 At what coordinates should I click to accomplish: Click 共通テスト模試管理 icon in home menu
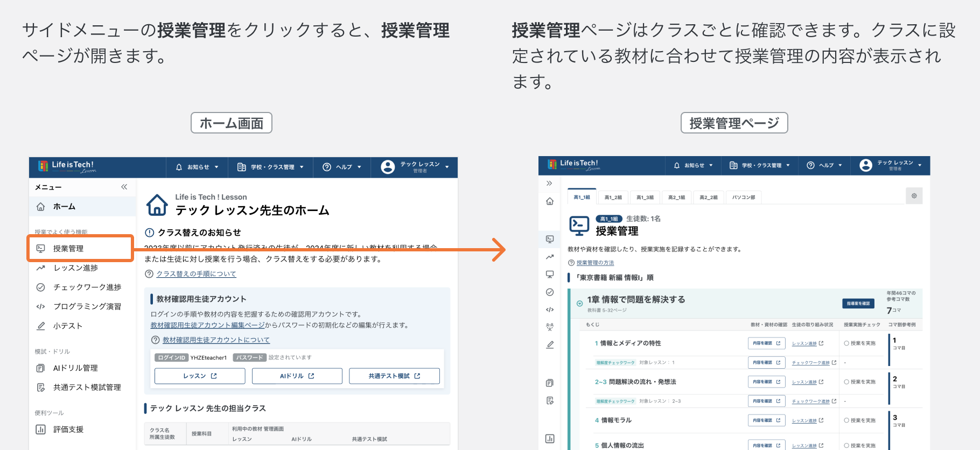pos(40,388)
